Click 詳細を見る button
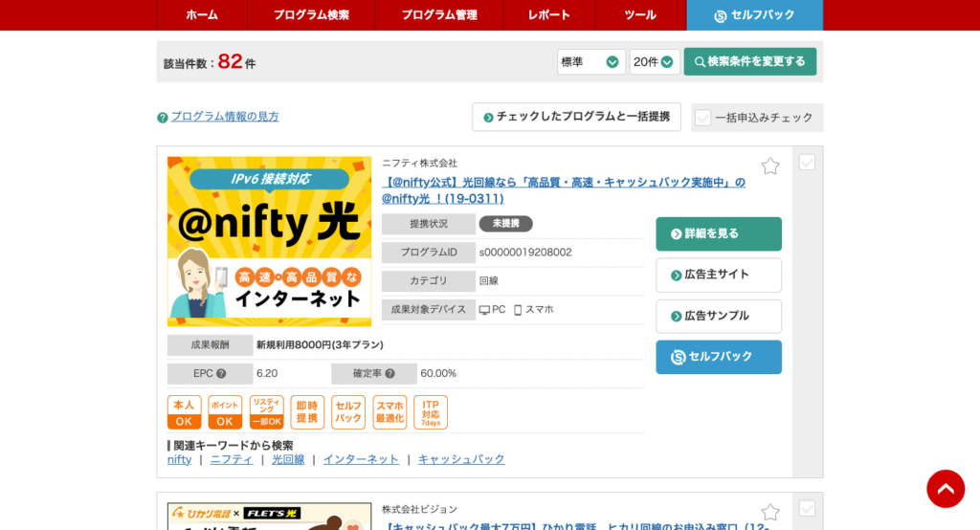980x530 pixels. click(x=719, y=233)
